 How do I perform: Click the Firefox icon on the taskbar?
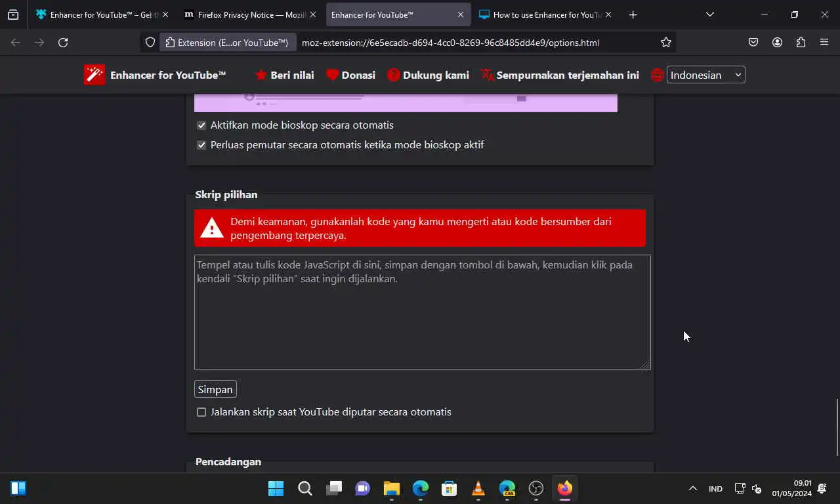point(565,488)
